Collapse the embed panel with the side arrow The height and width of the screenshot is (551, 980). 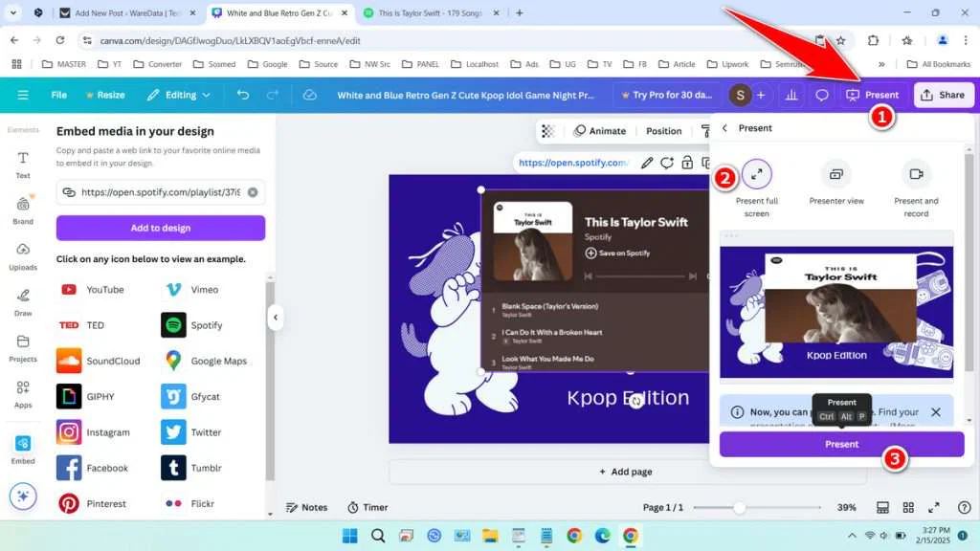(277, 318)
